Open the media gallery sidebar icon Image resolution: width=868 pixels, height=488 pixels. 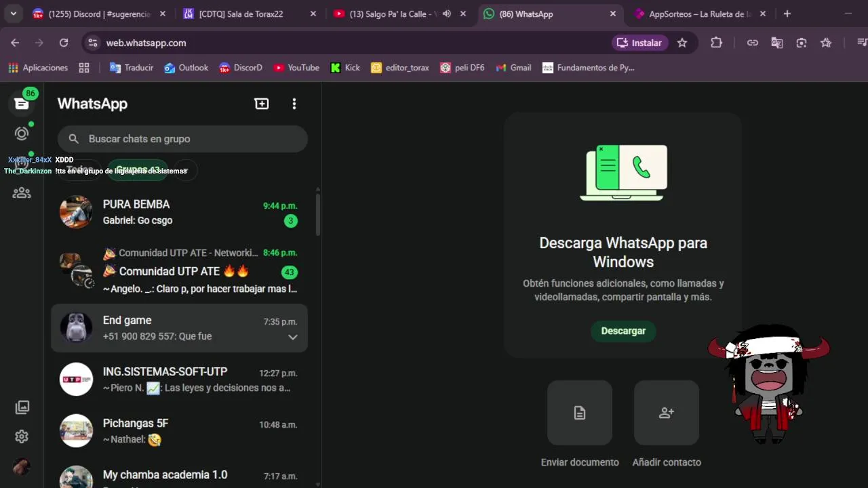[22, 407]
